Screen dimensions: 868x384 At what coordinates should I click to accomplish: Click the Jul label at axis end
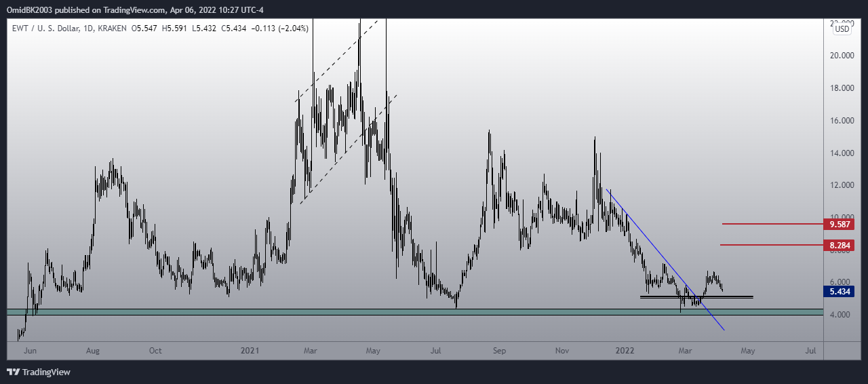[x=810, y=351]
